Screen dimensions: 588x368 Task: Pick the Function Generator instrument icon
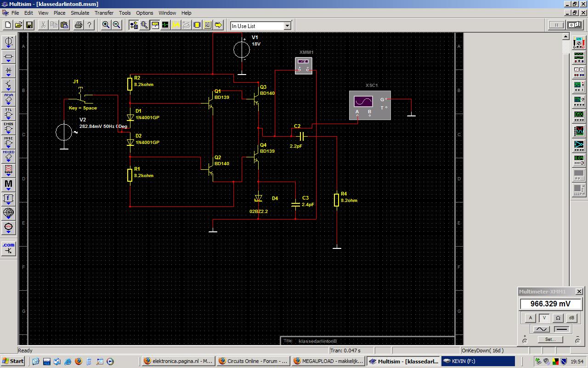pyautogui.click(x=579, y=58)
